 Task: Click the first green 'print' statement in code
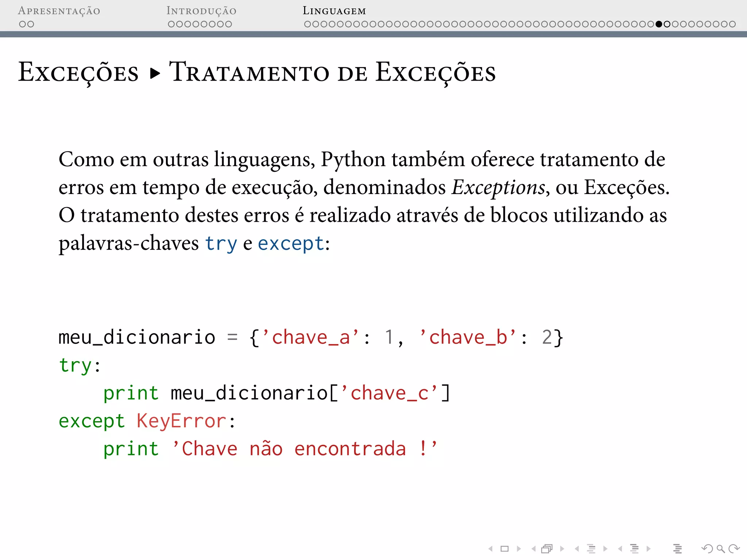(131, 393)
